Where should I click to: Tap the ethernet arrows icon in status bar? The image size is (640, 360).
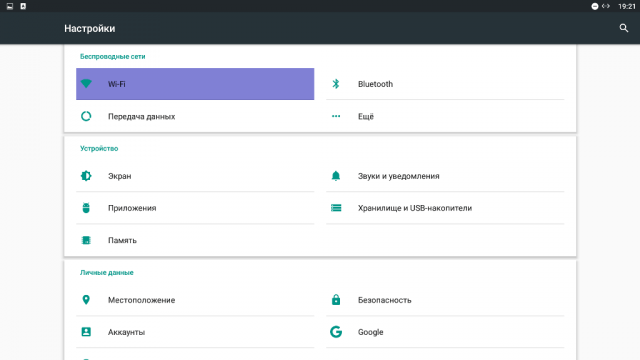point(606,6)
